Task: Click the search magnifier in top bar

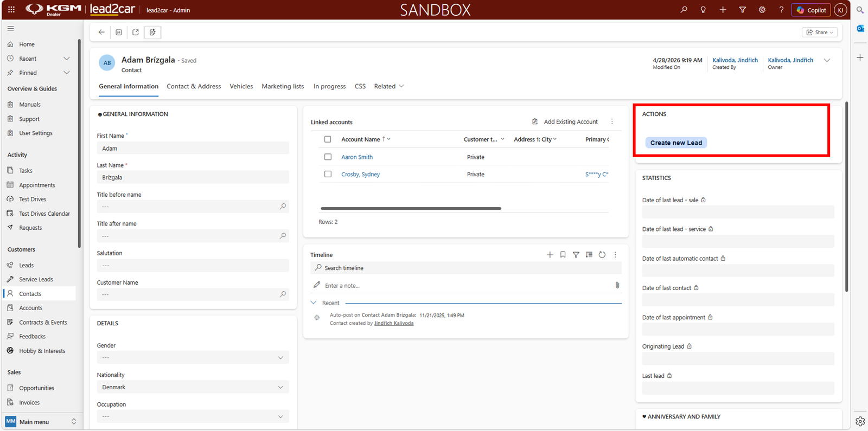Action: click(684, 10)
